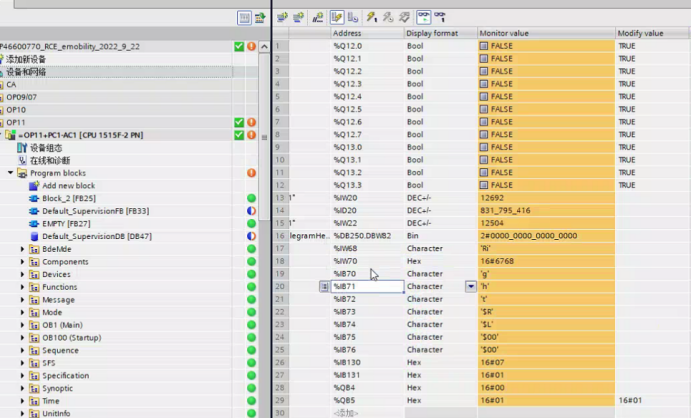Select the Synoptic folder
This screenshot has width=692, height=419.
(57, 389)
